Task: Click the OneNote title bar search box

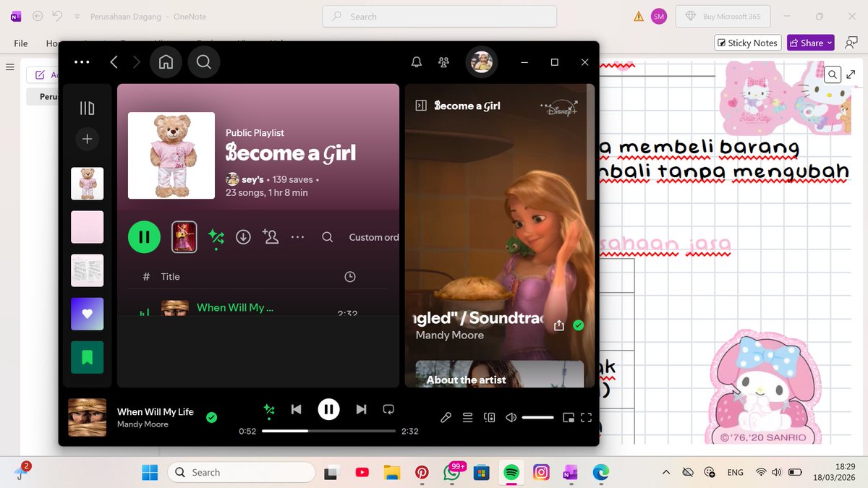Action: click(439, 17)
